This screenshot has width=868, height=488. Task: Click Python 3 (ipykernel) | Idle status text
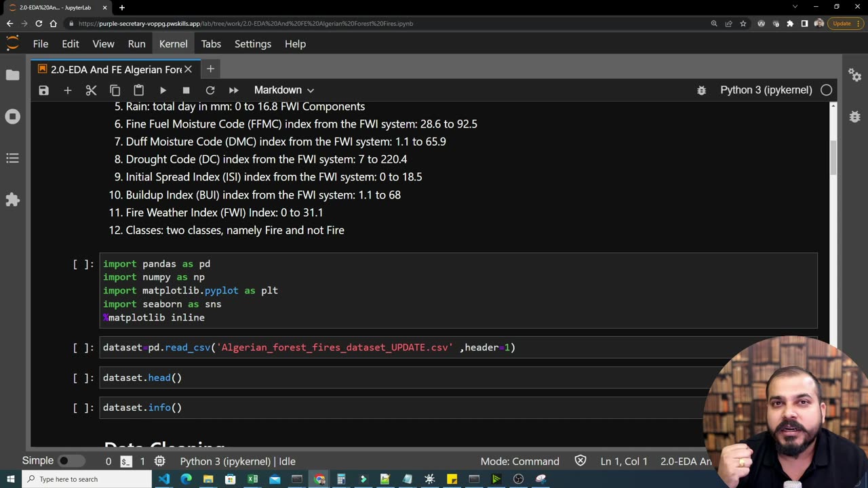[x=237, y=461]
